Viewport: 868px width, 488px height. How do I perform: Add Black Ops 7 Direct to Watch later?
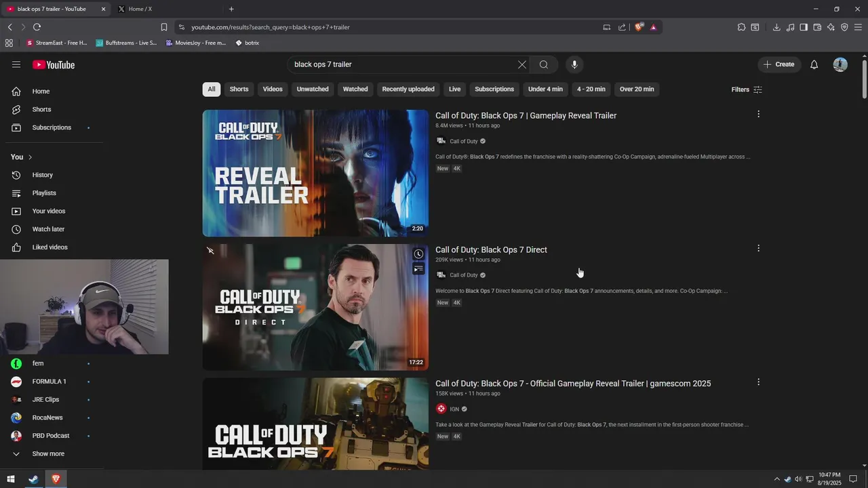pos(418,254)
